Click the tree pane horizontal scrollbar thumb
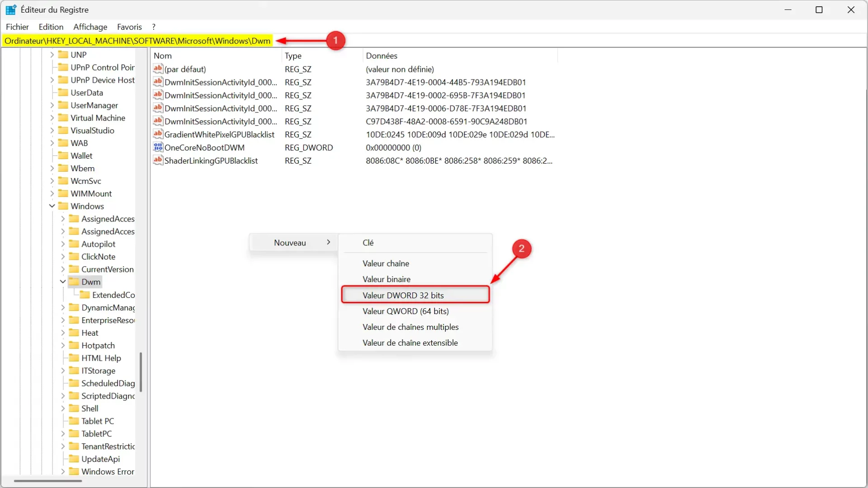Screen dimensions: 868x488 pyautogui.click(x=48, y=481)
